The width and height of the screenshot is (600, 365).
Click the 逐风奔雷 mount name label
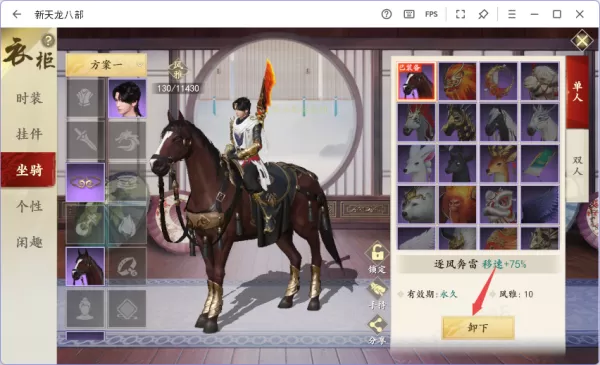[x=455, y=264]
